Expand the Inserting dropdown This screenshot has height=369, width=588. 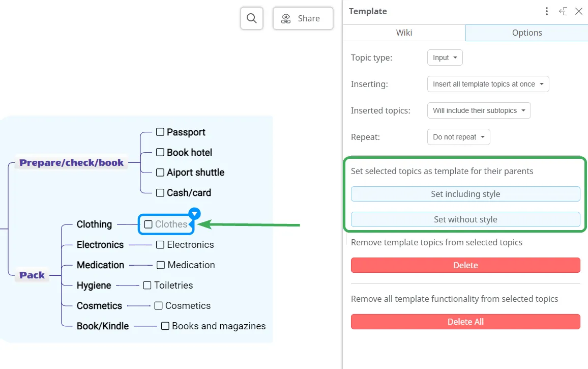[488, 84]
